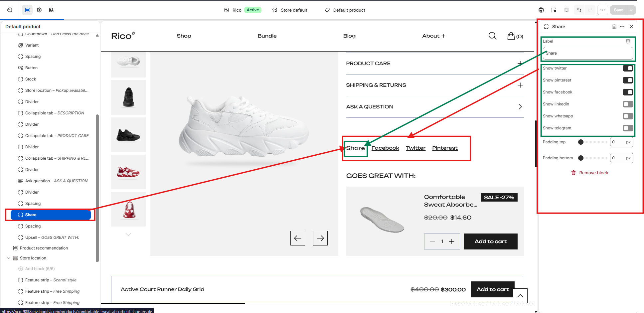This screenshot has height=313, width=644.
Task: Close the Share settings panel
Action: coord(631,27)
